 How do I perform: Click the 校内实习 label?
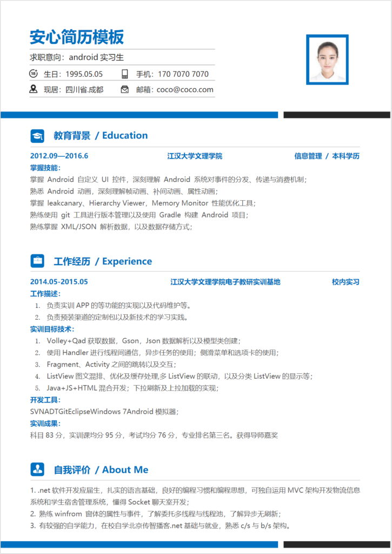point(346,282)
